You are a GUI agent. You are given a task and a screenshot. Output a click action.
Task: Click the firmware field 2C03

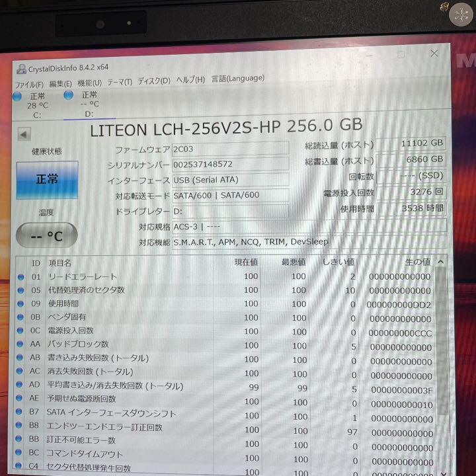pyautogui.click(x=231, y=149)
